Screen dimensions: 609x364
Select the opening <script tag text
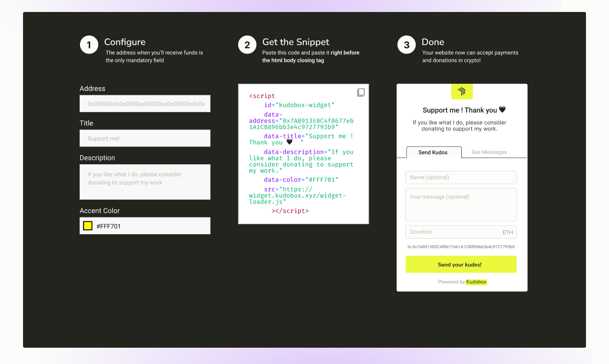pyautogui.click(x=262, y=96)
